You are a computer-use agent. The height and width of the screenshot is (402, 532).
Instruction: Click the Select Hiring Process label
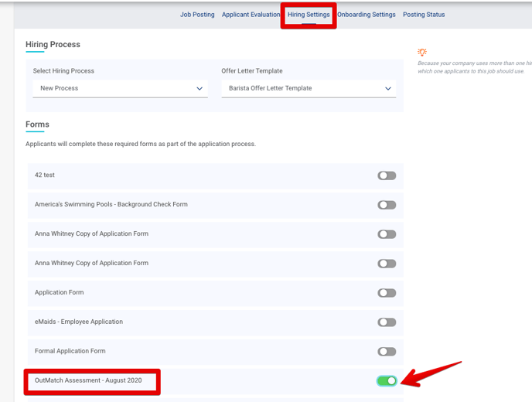click(x=63, y=71)
